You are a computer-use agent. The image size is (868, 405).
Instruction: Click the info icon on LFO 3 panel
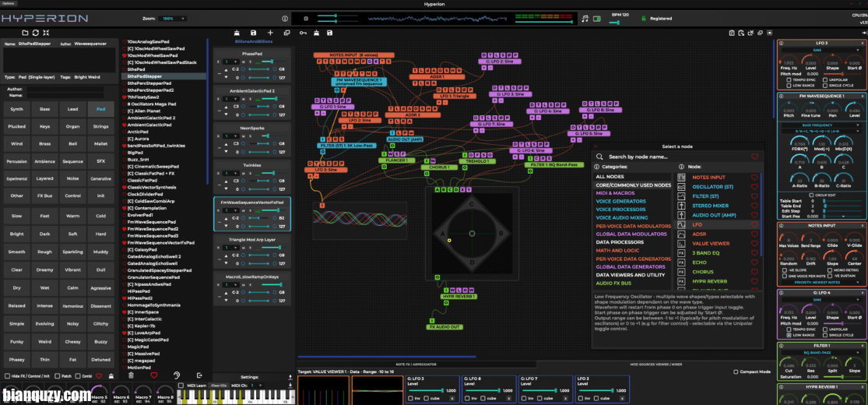(781, 43)
